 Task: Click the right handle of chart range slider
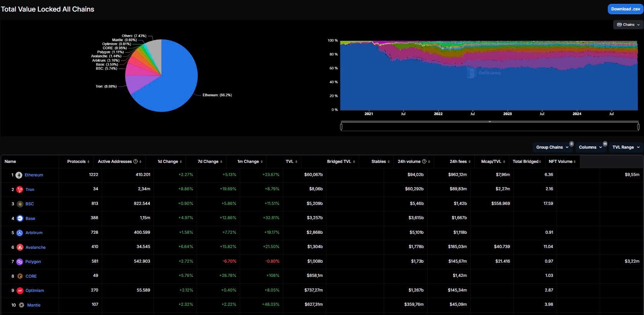pos(638,126)
